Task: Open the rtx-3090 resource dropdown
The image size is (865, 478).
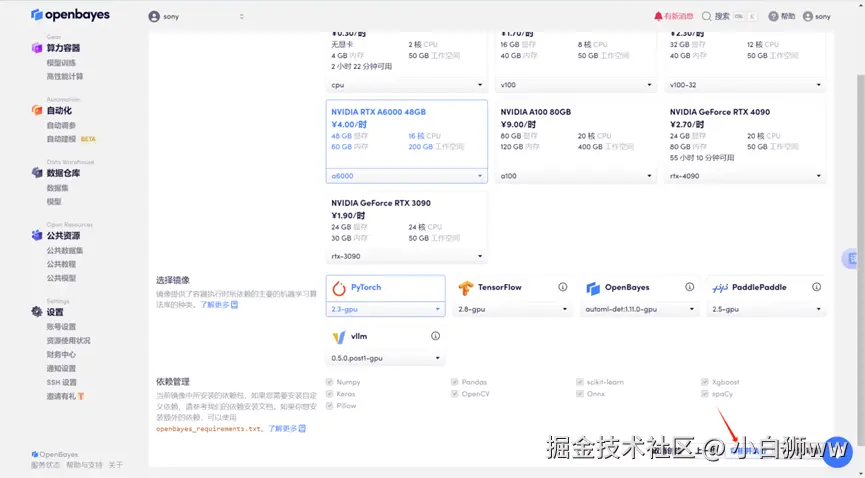Action: point(407,256)
